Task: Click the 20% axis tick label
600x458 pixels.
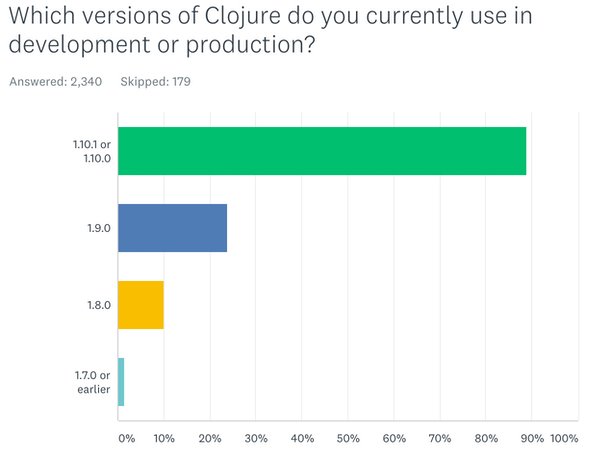Action: tap(210, 438)
